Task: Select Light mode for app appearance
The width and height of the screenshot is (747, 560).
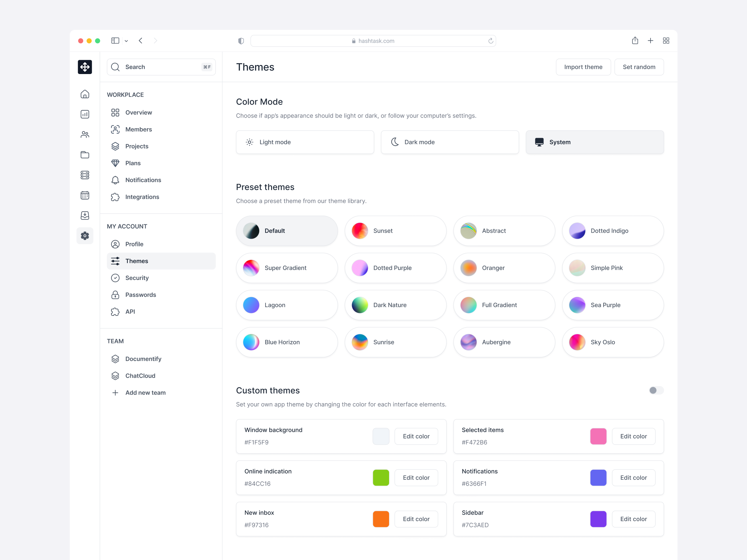Action: tap(305, 142)
